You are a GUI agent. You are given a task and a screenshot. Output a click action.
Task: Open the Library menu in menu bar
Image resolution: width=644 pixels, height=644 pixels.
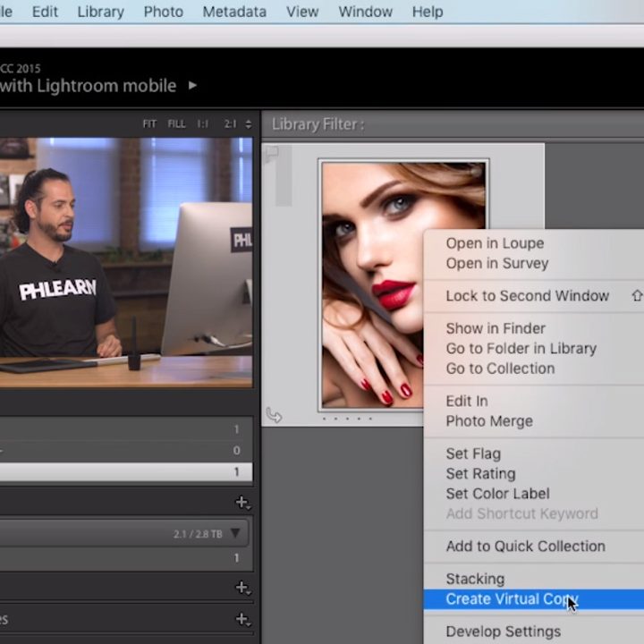[100, 12]
